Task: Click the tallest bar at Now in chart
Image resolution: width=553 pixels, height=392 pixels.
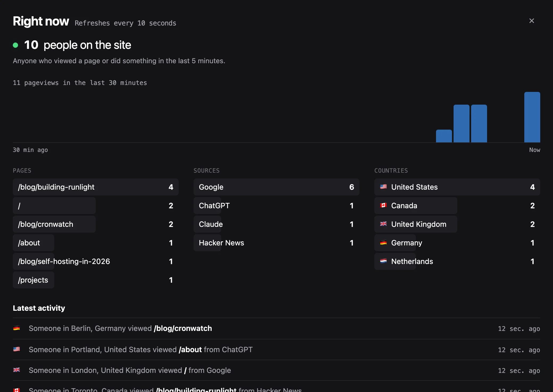Action: point(532,117)
